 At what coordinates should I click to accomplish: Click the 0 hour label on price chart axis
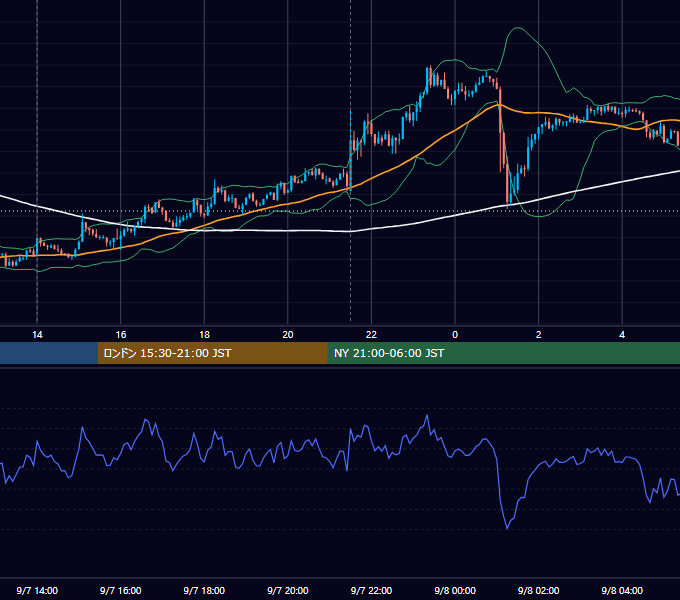click(x=455, y=335)
